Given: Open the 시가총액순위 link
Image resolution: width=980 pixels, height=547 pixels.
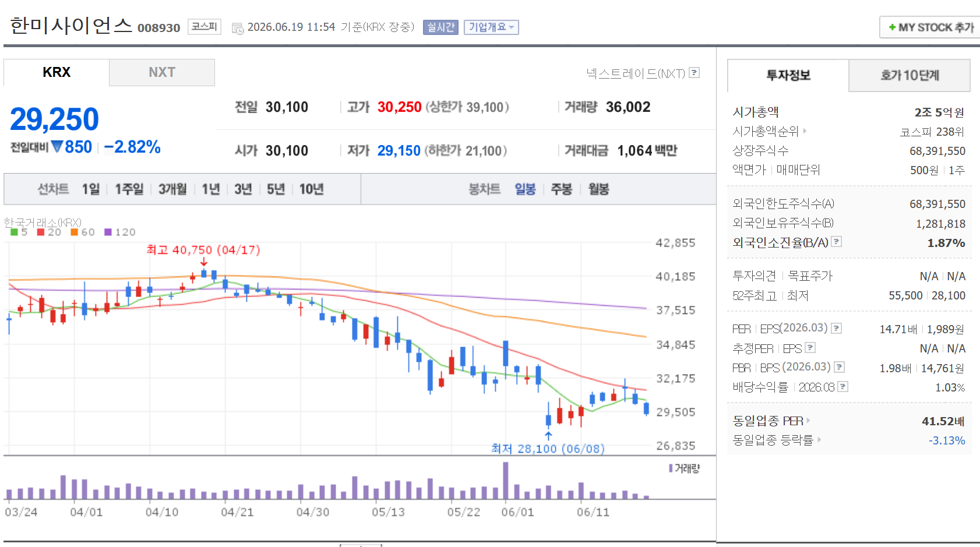Looking at the screenshot, I should point(766,132).
